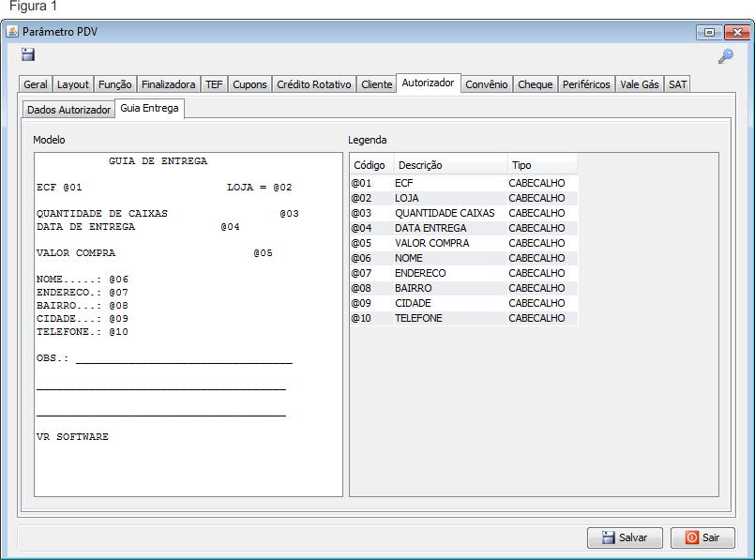Image resolution: width=755 pixels, height=560 pixels.
Task: Select the @10 TELEFONE legend row
Action: 463,318
